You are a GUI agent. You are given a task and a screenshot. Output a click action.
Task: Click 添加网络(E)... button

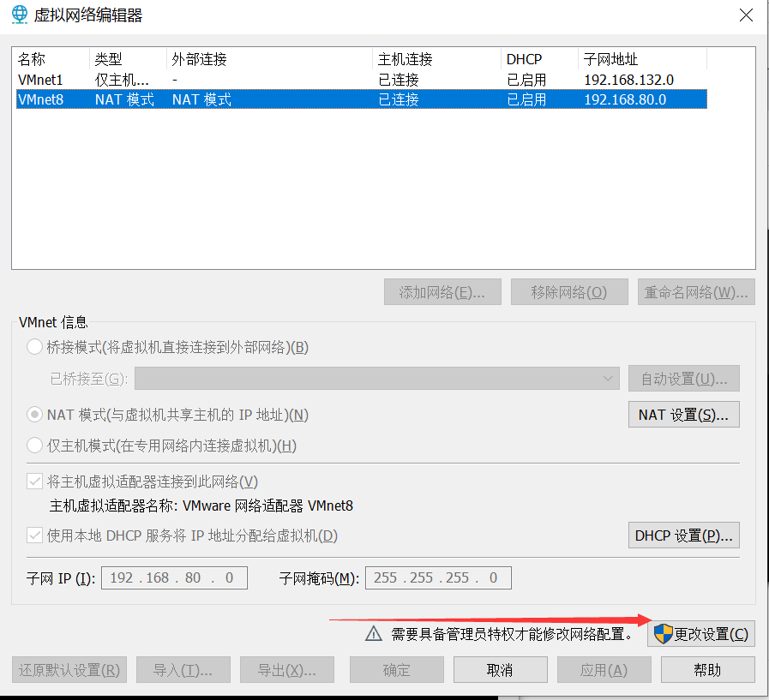[442, 292]
